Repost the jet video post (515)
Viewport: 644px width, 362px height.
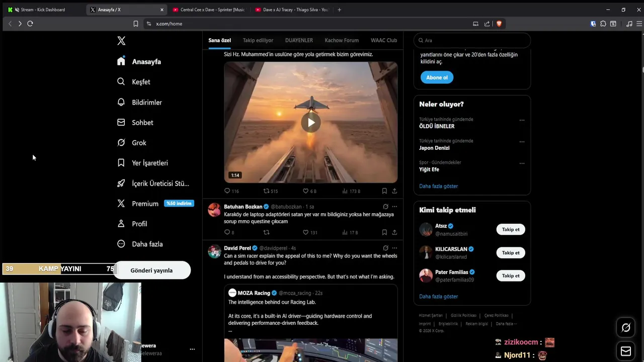(271, 191)
